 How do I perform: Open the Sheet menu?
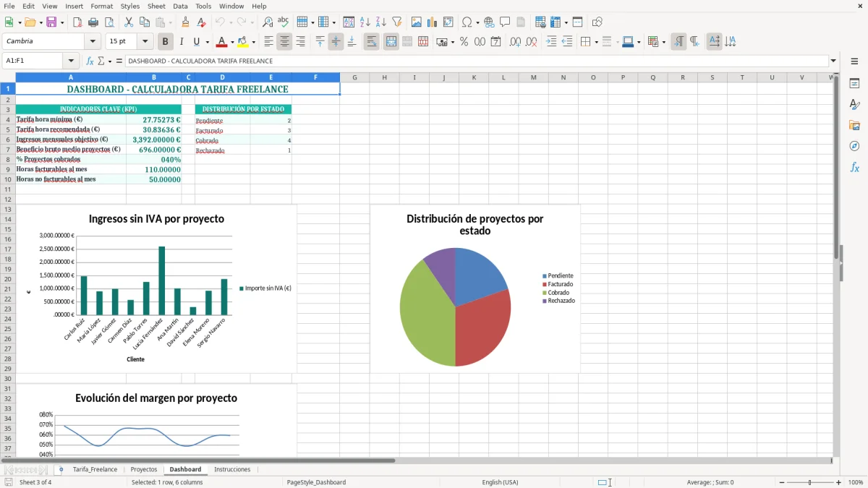pyautogui.click(x=156, y=6)
